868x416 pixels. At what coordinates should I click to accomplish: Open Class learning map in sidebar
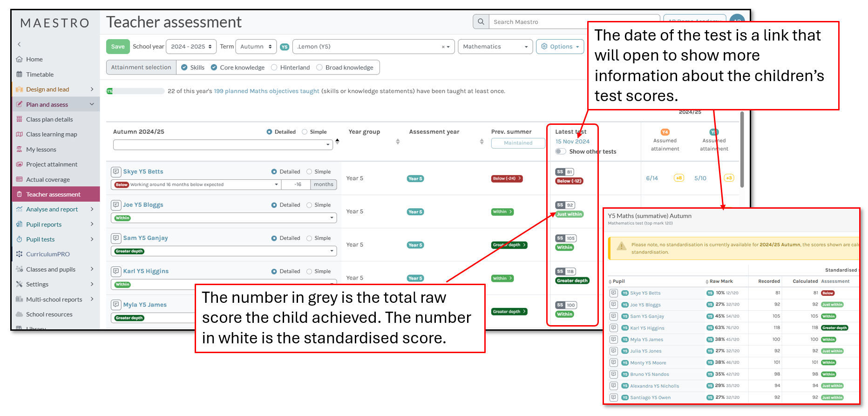tap(51, 135)
